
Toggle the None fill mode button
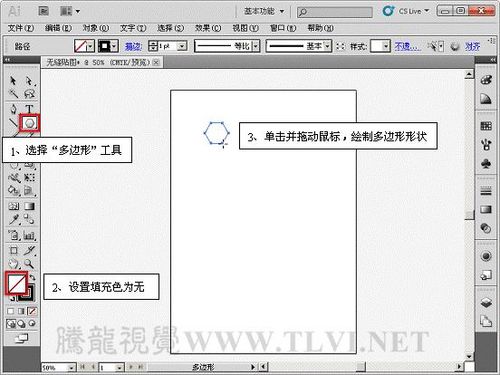point(32,311)
